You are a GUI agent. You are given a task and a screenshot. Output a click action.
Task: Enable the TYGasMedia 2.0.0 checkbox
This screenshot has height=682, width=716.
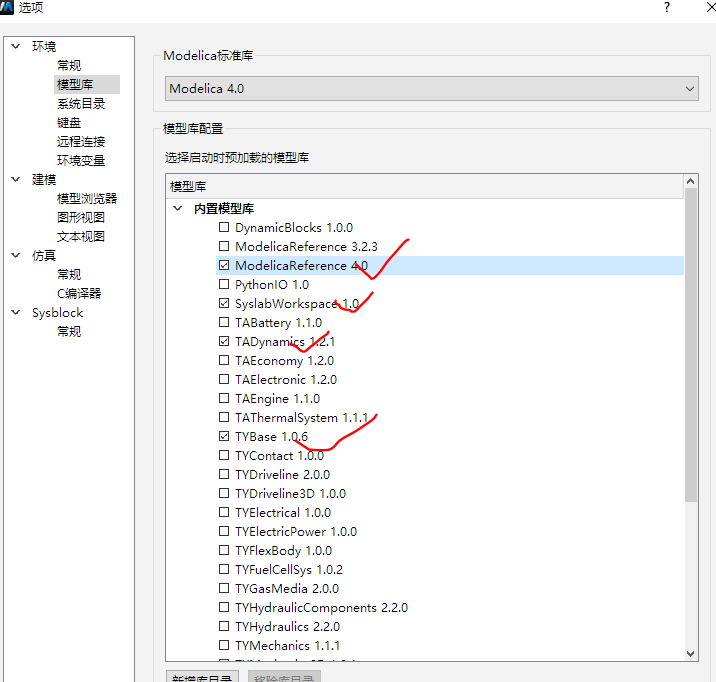point(224,588)
